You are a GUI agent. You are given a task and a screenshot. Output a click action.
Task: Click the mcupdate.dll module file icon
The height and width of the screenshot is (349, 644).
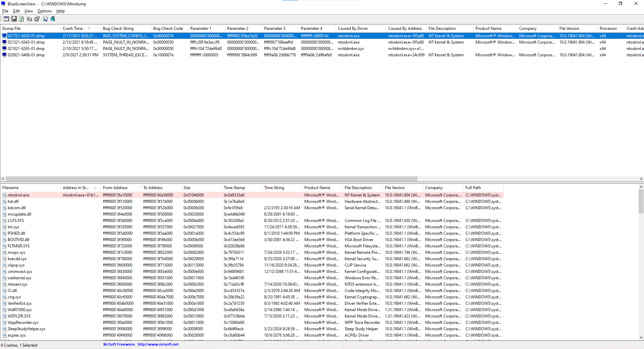point(5,214)
